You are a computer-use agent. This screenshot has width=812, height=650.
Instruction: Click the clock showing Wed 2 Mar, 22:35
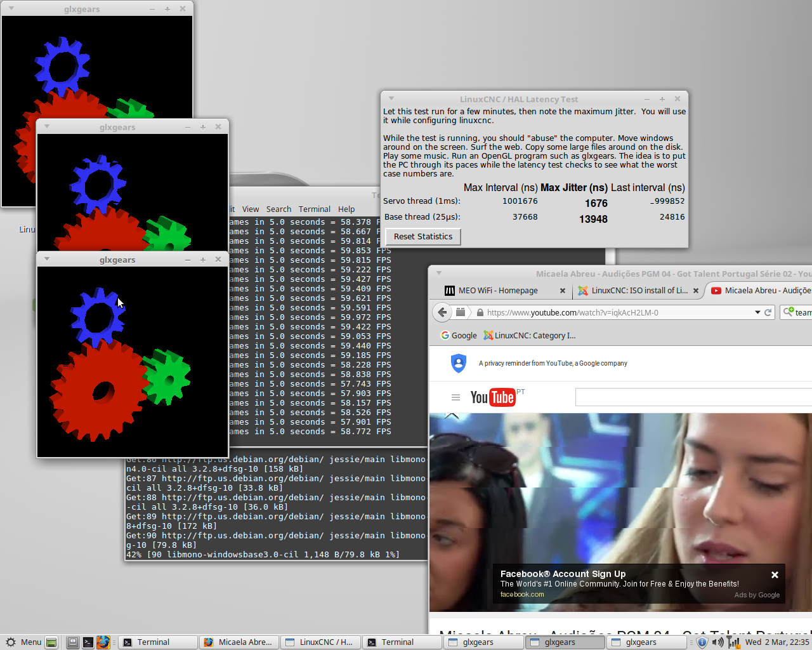tap(777, 642)
